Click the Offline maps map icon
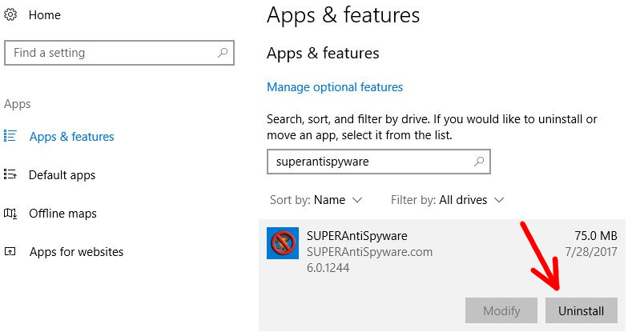The height and width of the screenshot is (336, 644). [10, 214]
